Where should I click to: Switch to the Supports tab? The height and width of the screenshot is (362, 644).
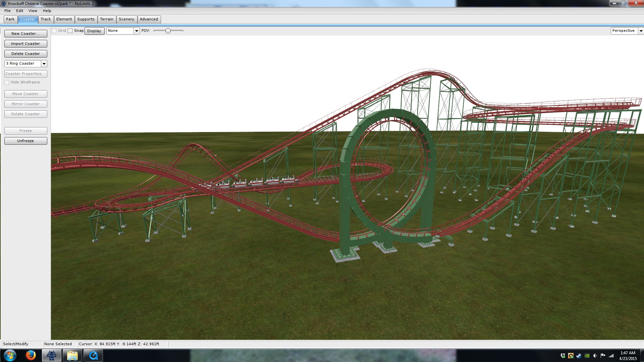(x=86, y=19)
